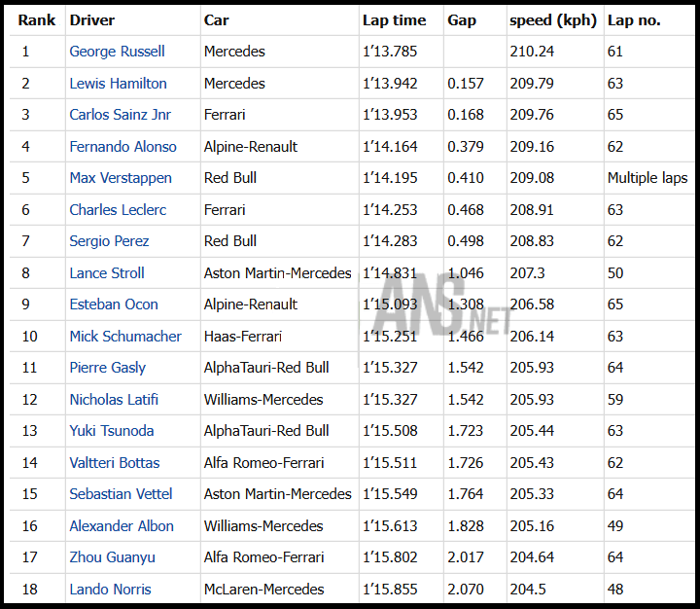Click the gap value 0.379
700x609 pixels.
pyautogui.click(x=466, y=147)
